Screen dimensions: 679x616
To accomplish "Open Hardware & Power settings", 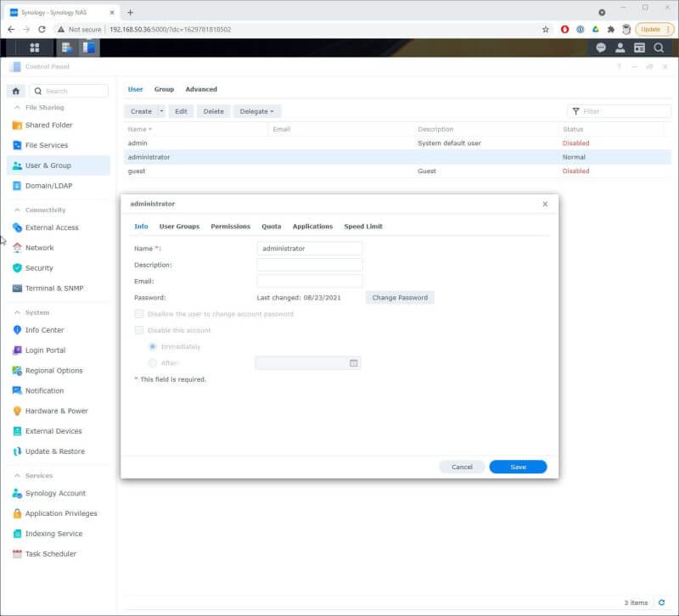I will click(x=58, y=411).
